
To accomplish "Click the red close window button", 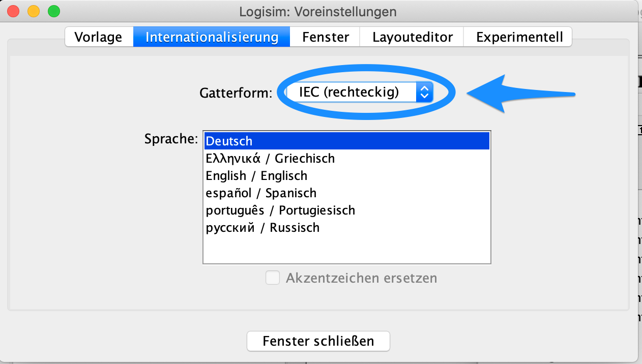I will 13,11.
